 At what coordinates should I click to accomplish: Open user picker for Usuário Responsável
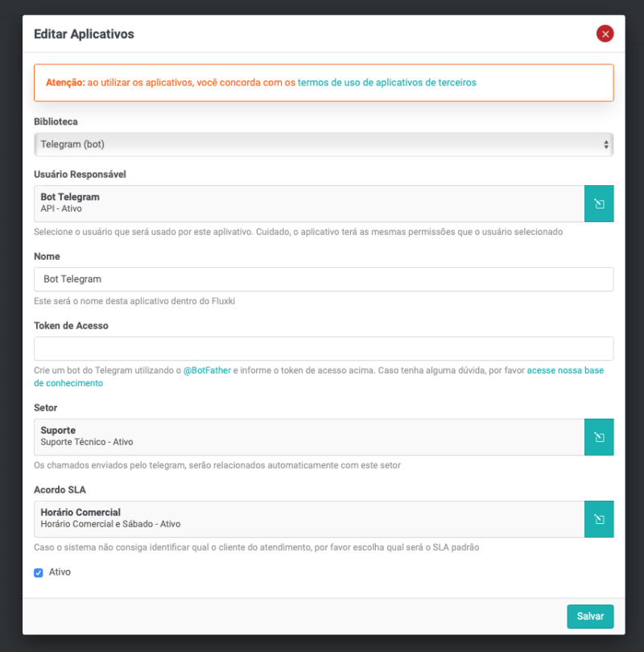pos(599,204)
